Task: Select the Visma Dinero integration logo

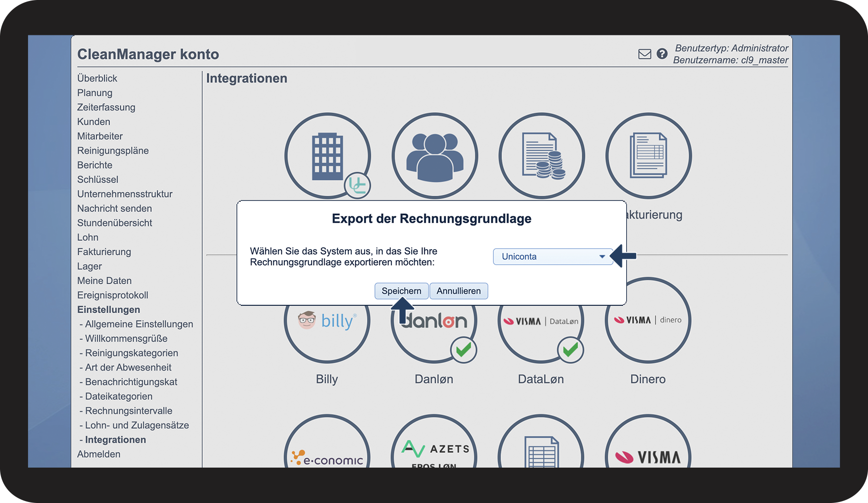Action: click(648, 321)
